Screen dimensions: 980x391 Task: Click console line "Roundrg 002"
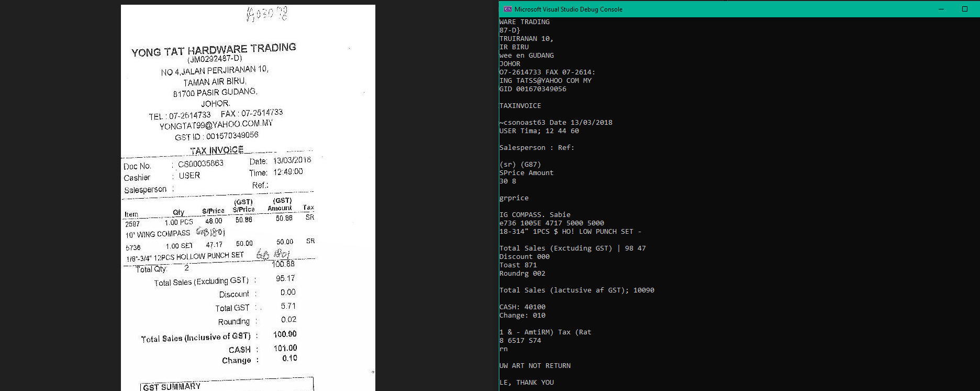[x=522, y=274]
